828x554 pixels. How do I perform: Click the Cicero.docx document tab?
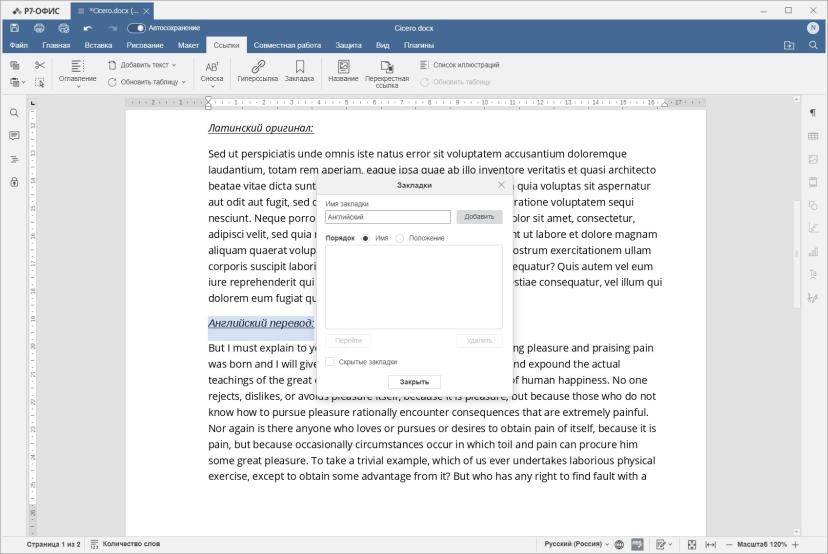[x=112, y=11]
